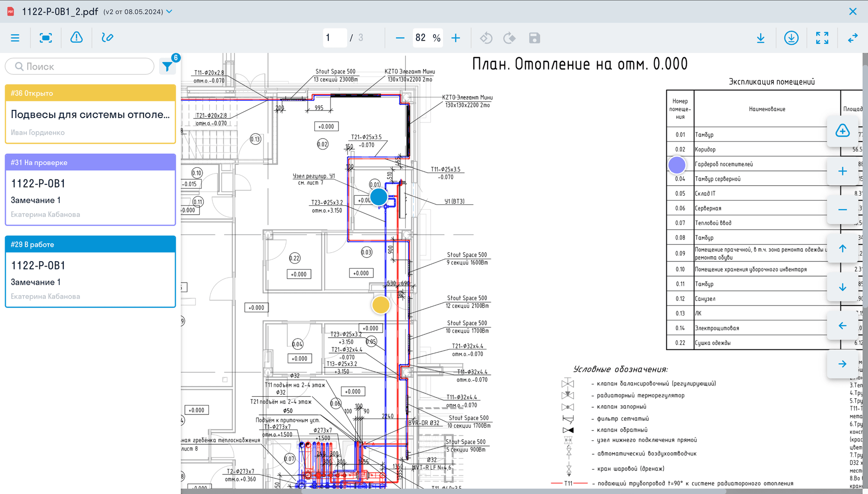
Task: Expand the document version dropdown
Action: [x=170, y=11]
